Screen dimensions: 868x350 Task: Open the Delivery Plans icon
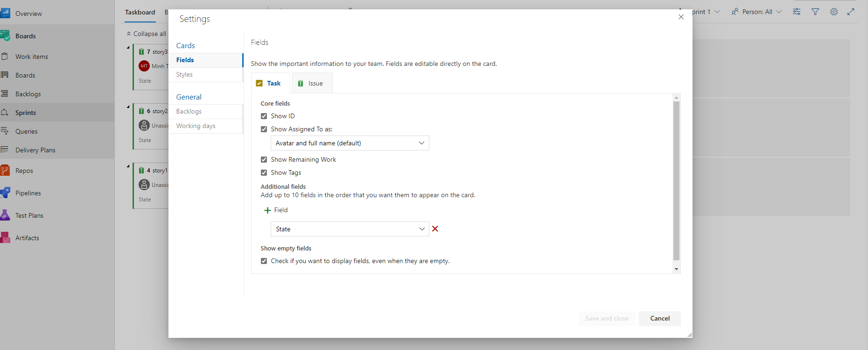coord(5,150)
